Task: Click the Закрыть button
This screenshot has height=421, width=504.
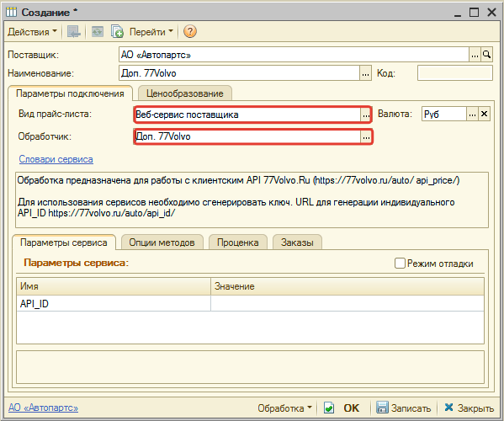Action: tap(470, 408)
